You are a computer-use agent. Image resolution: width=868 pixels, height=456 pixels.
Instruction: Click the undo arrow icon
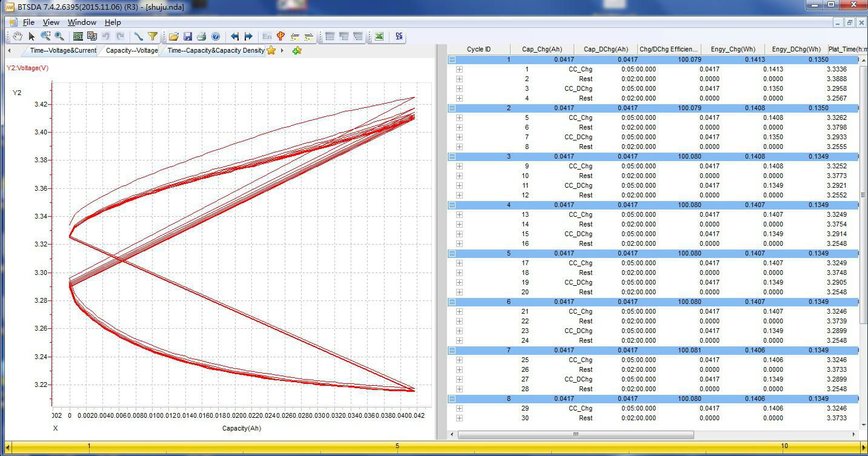tap(106, 36)
